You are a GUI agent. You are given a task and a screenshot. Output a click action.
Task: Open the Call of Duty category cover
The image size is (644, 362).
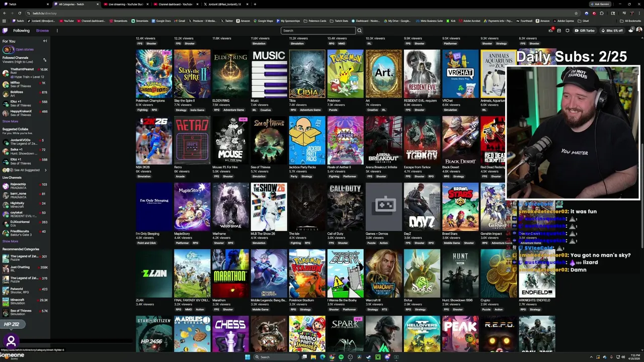coord(345,207)
